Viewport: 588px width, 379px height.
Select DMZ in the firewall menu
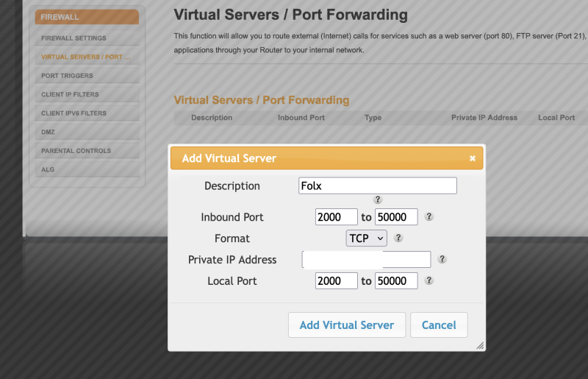click(x=49, y=132)
